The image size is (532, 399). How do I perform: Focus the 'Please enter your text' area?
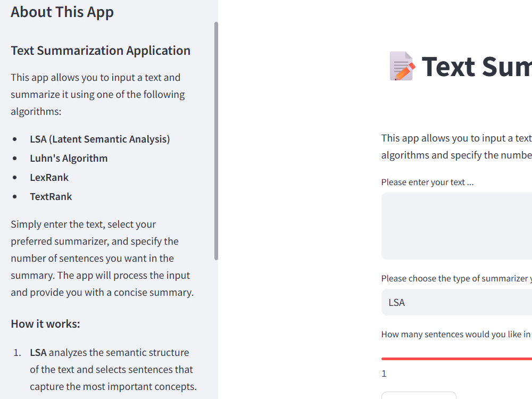click(456, 226)
